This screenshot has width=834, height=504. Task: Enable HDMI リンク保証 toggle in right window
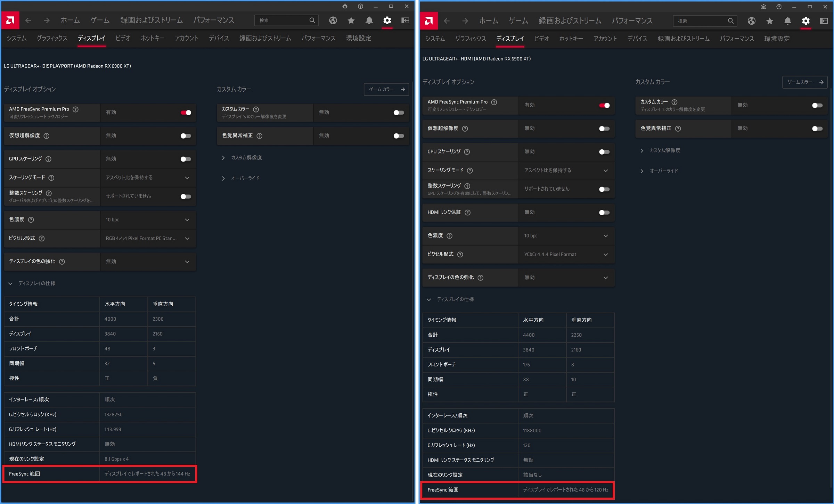[604, 213]
